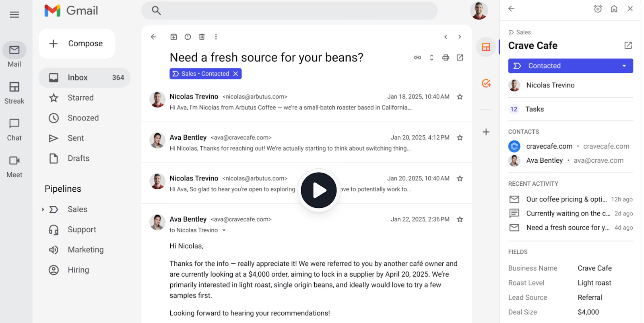The image size is (644, 323).
Task: Star Ava's Jan 22 message
Action: click(460, 219)
